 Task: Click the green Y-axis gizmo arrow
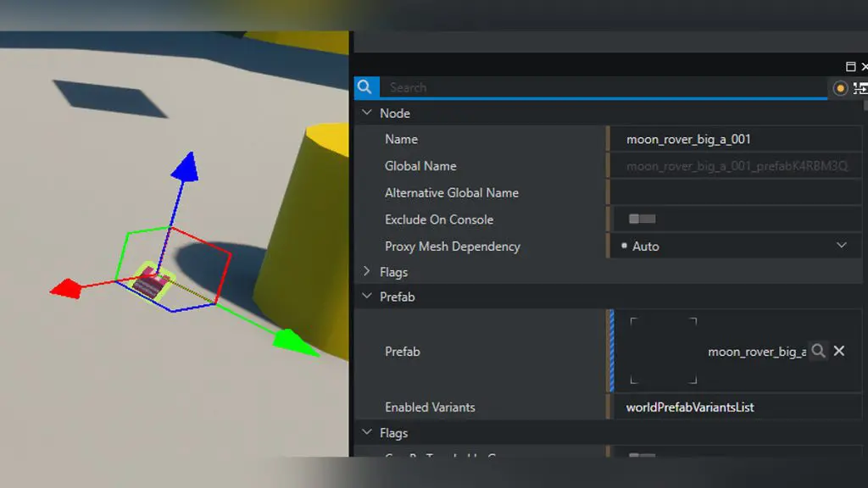[288, 342]
